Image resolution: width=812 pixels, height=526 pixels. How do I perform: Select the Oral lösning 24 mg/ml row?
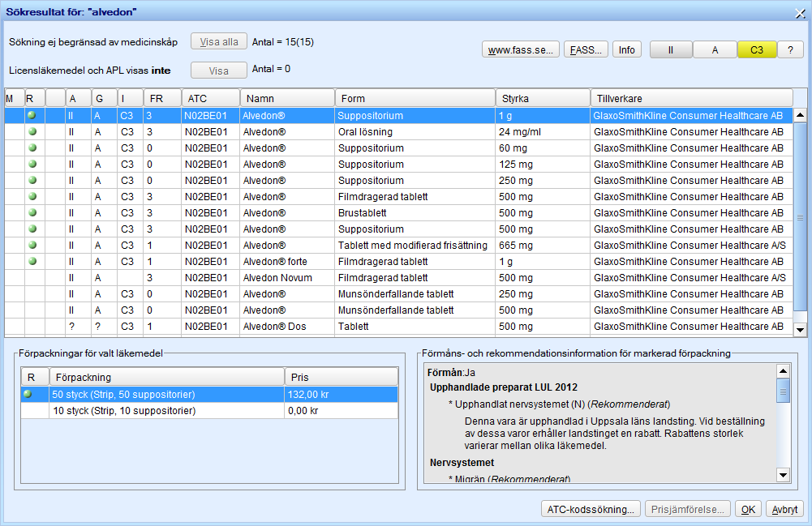click(398, 132)
